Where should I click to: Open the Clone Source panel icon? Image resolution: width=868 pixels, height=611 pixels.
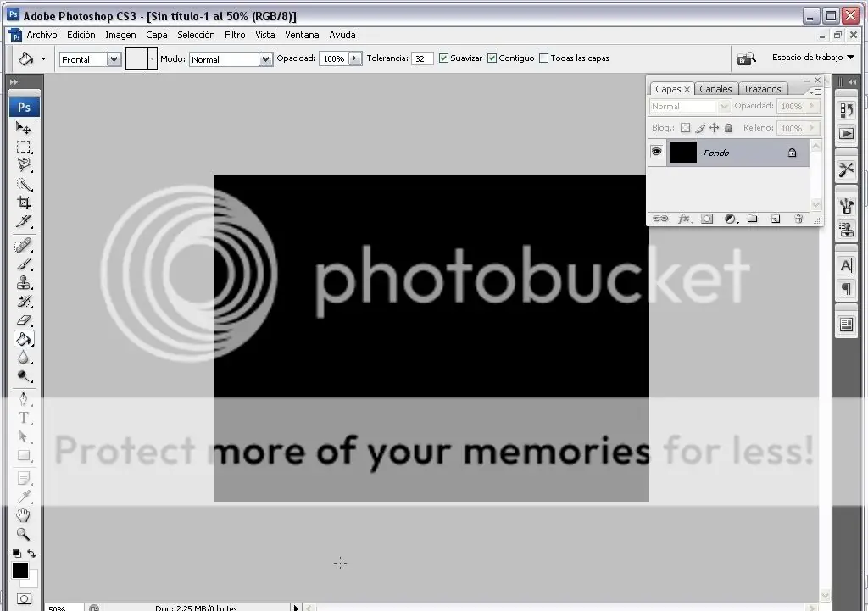pos(847,229)
